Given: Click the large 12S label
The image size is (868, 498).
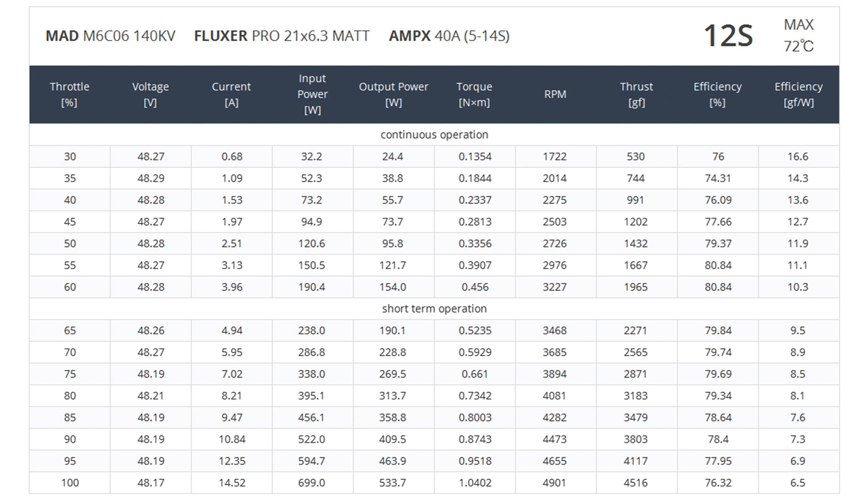Looking at the screenshot, I should pos(728,35).
